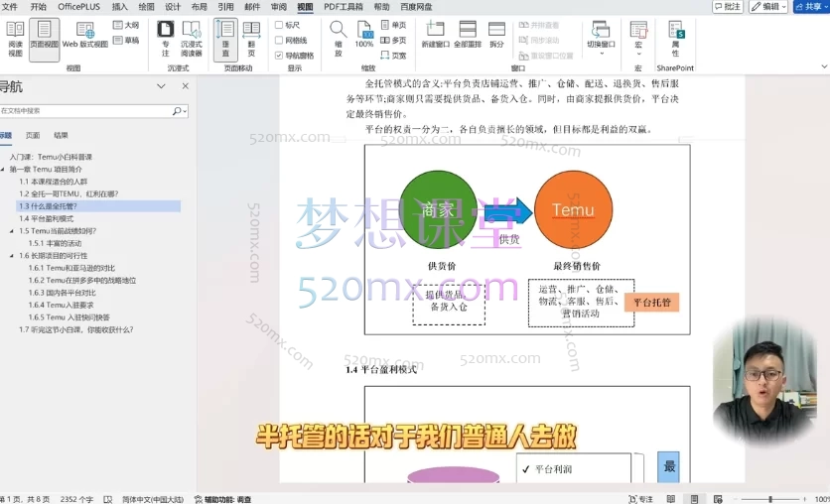Viewport: 830px width, 504px height.
Task: Collapse 第一章 Temu 项目简介 heading
Action: click(3, 170)
